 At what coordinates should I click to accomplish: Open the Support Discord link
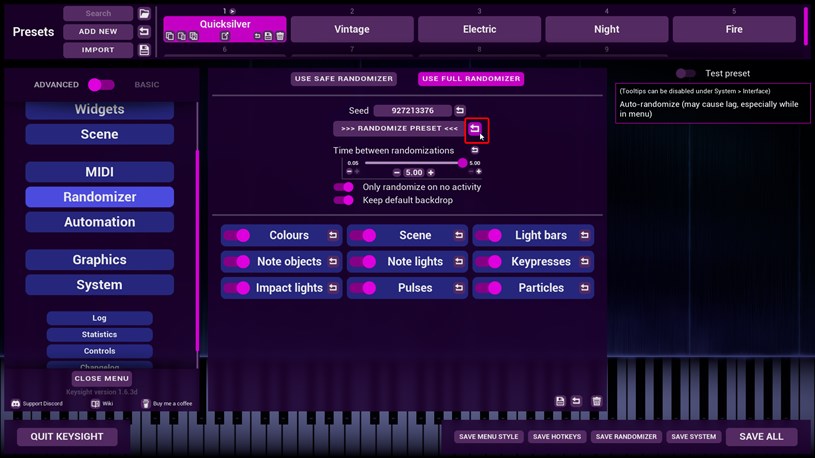click(x=37, y=403)
